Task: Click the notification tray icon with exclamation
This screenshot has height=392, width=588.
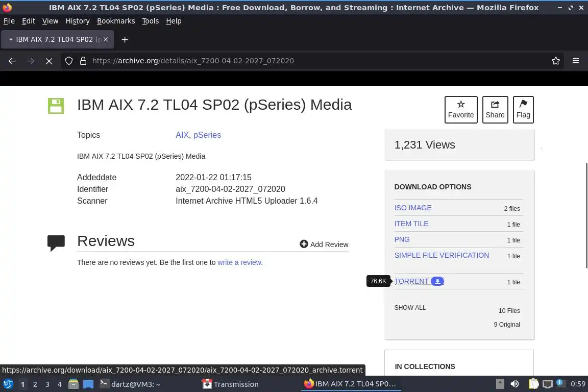Action: [x=560, y=383]
